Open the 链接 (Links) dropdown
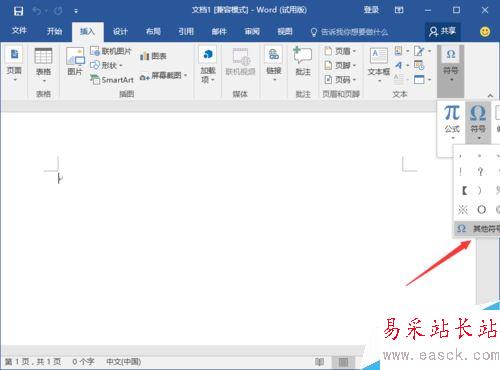This screenshot has width=500, height=370. (274, 65)
